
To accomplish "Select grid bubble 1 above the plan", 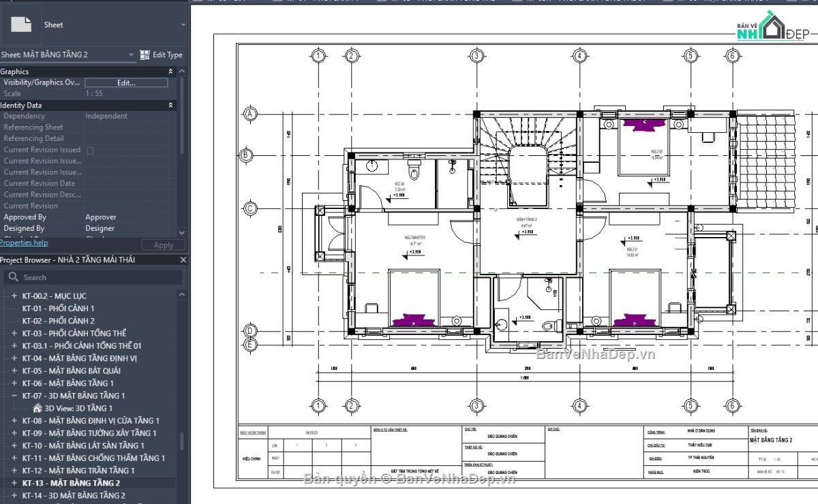I will (317, 56).
